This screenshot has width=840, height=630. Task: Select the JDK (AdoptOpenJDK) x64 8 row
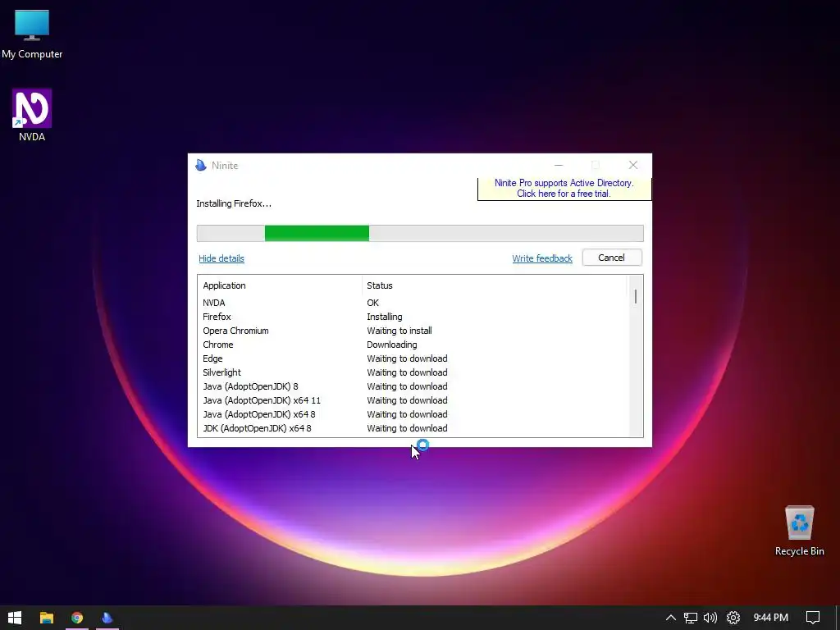click(x=413, y=428)
